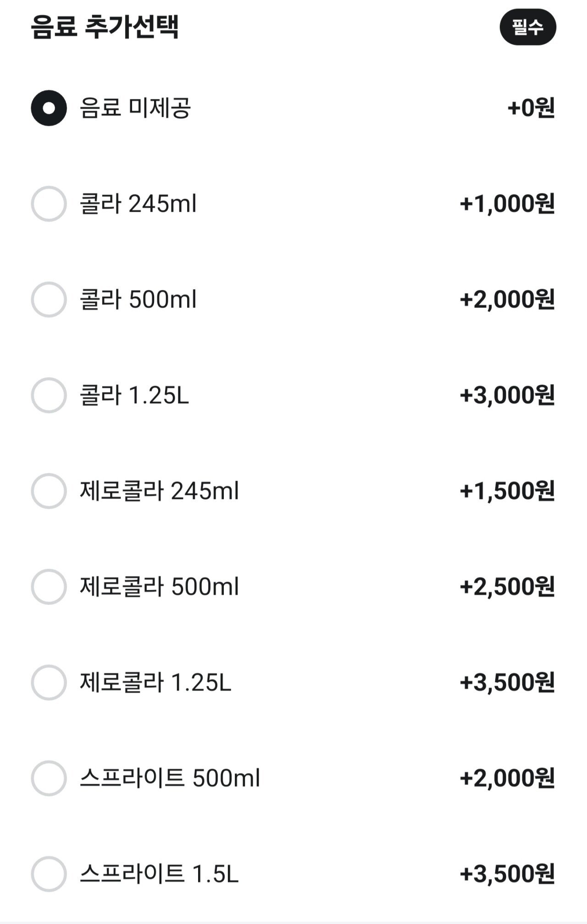Click the 음료 추가선택 heading
The height and width of the screenshot is (924, 587).
pos(105,27)
